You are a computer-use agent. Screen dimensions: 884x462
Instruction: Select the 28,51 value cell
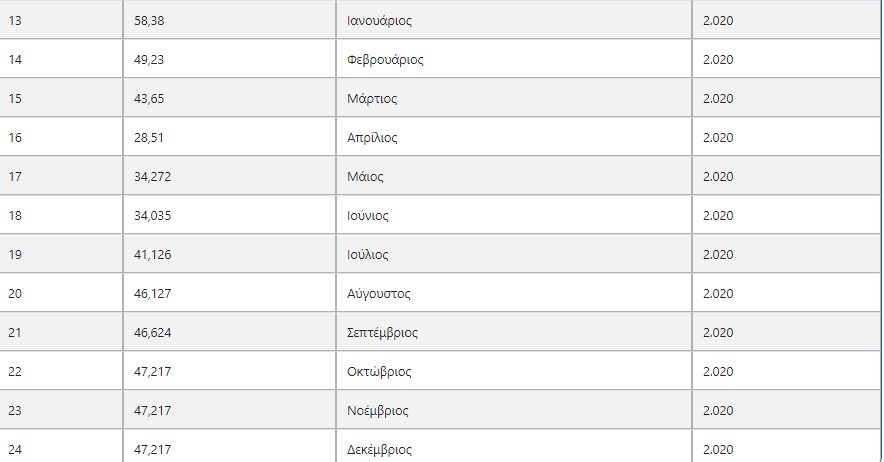click(x=229, y=137)
